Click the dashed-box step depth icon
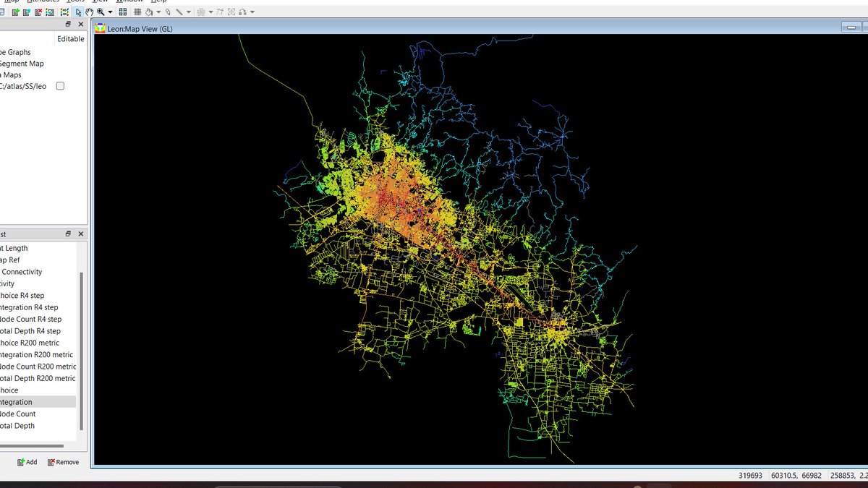868x488 pixels. [x=231, y=12]
